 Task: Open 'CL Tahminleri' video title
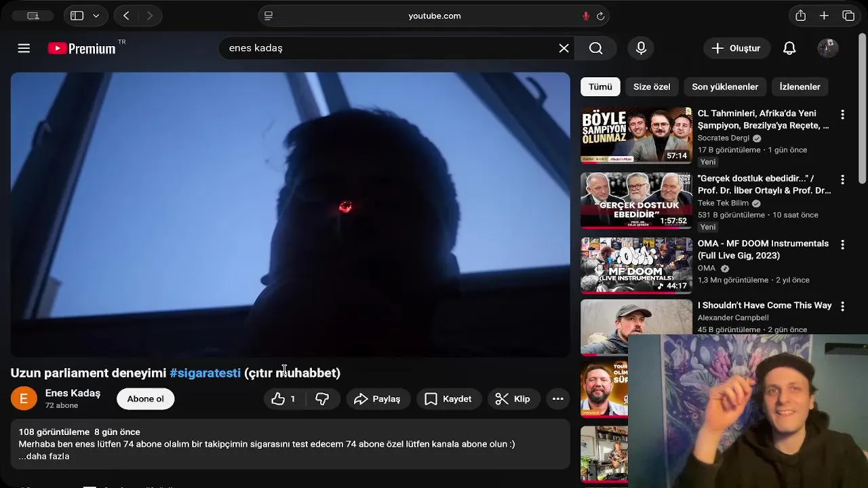[x=763, y=119]
